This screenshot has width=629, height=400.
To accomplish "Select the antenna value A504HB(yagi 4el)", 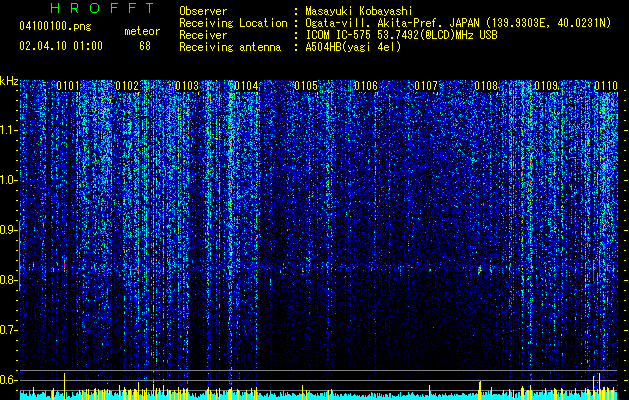I will (353, 47).
